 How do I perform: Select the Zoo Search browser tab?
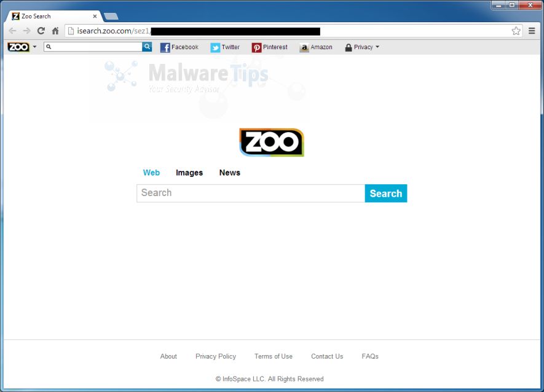[53, 17]
